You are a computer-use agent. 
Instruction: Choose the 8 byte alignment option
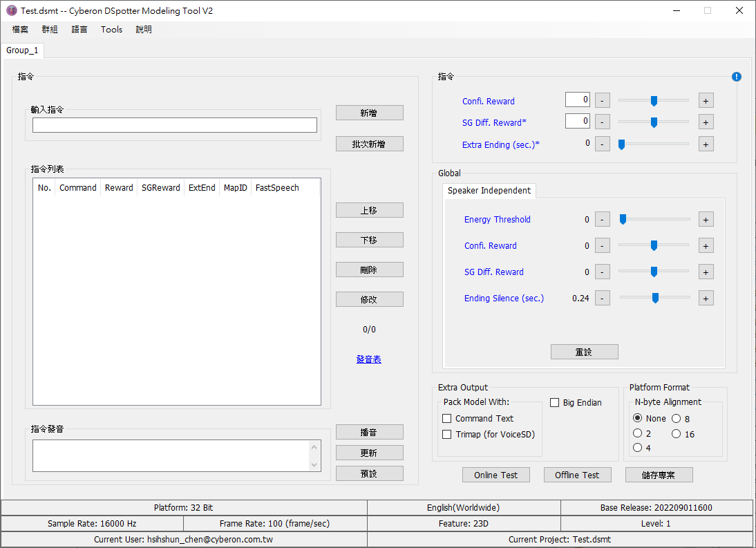[677, 419]
